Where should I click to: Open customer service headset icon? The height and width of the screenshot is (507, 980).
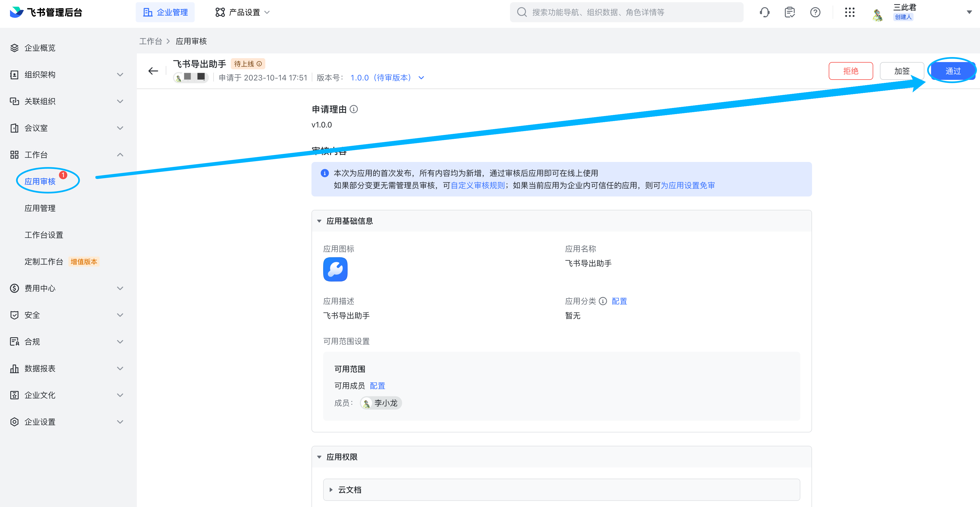[x=764, y=13]
